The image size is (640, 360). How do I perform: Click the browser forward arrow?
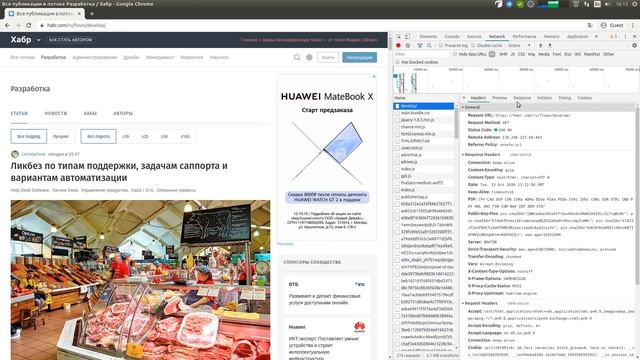click(x=18, y=25)
